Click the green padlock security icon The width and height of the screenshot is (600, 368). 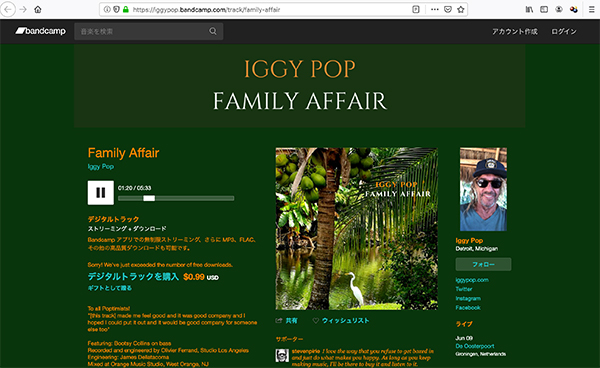coord(126,10)
